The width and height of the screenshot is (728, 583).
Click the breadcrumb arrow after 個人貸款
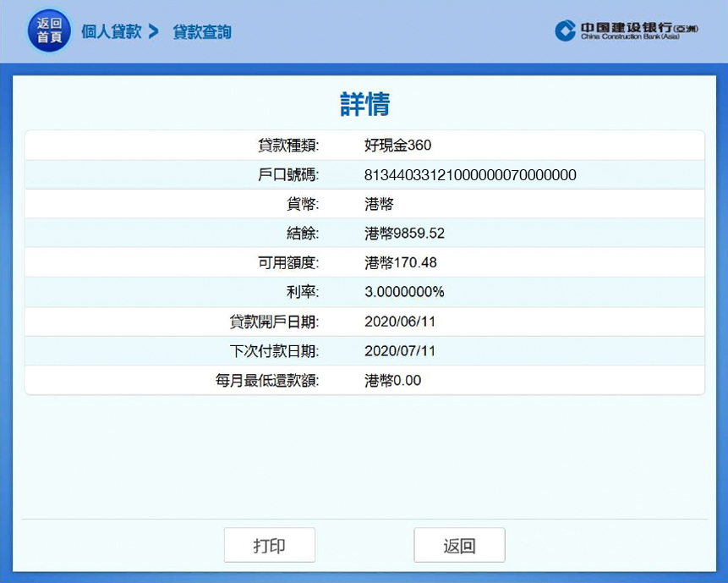(153, 32)
